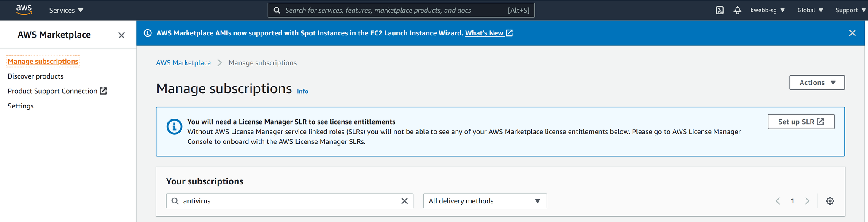Screen dimensions: 868x222
Task: Click page number 1 in pagination
Action: coord(793,201)
